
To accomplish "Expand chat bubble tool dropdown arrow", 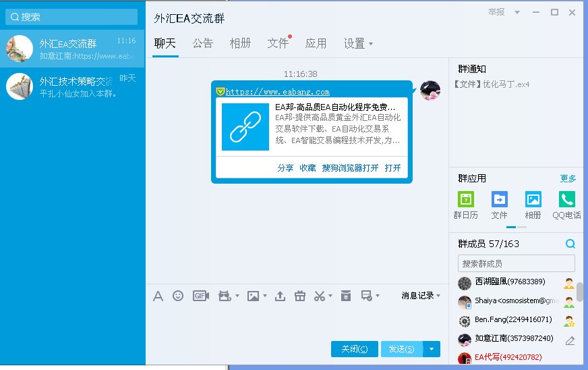I will pyautogui.click(x=378, y=296).
